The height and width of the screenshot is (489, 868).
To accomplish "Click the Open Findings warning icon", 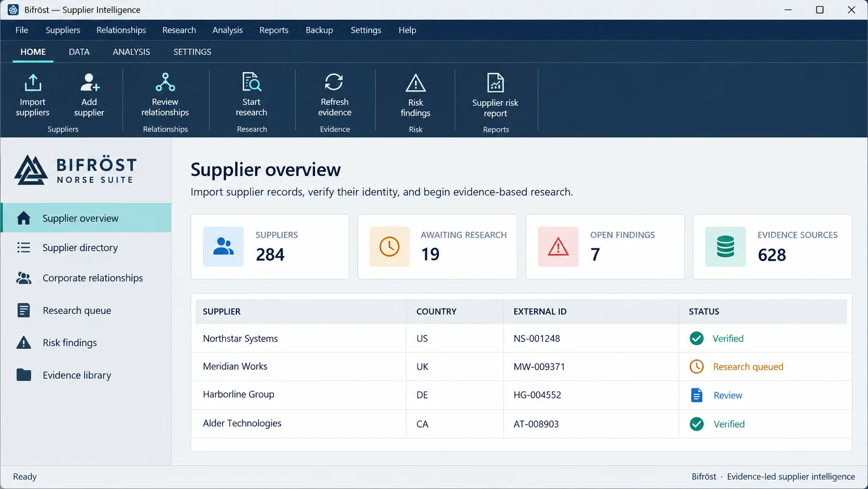I will 558,246.
